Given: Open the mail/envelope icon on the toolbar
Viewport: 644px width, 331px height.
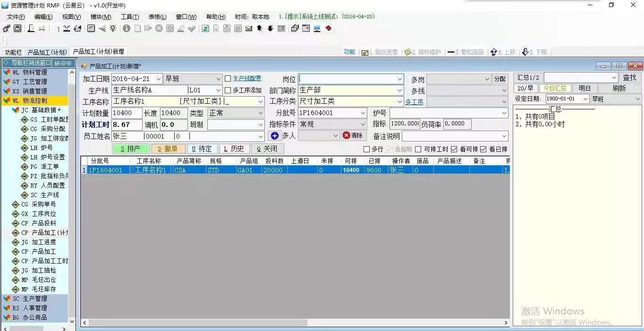Looking at the screenshot, I should click(x=248, y=28).
